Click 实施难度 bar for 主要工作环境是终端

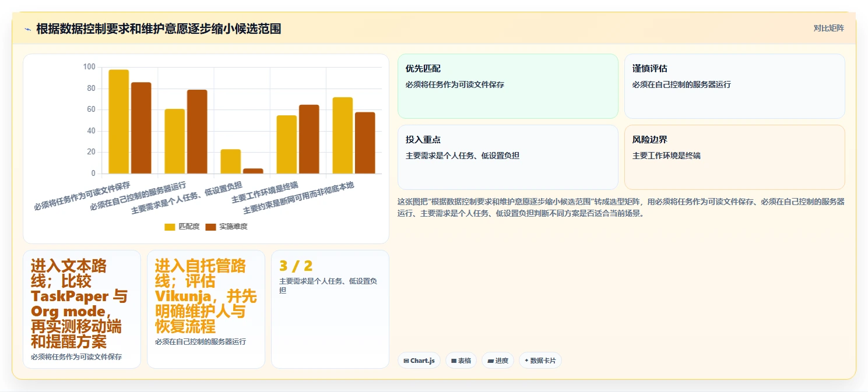309,139
